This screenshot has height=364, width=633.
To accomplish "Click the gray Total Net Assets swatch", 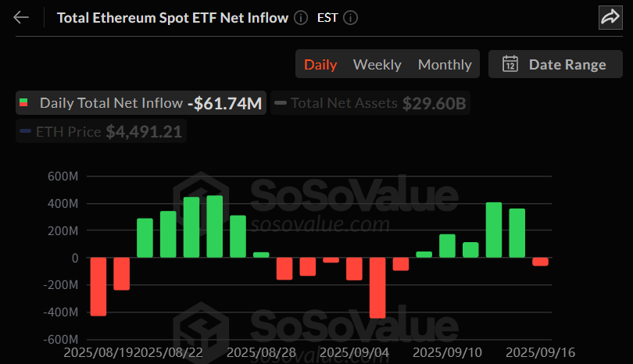I will pyautogui.click(x=281, y=103).
